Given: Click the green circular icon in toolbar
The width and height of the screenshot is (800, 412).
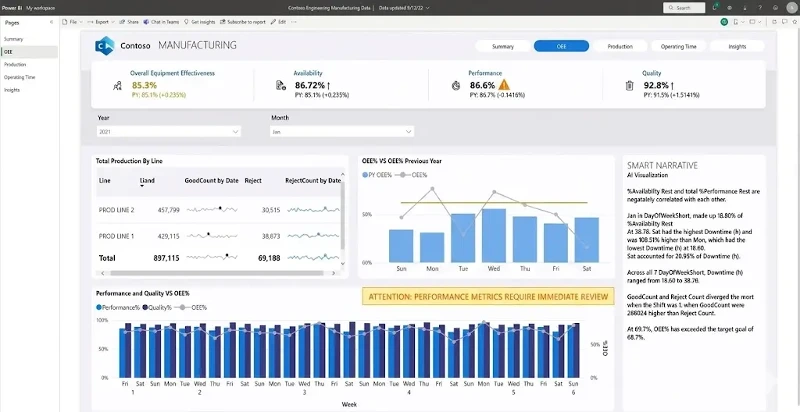Looking at the screenshot, I should pos(724,22).
